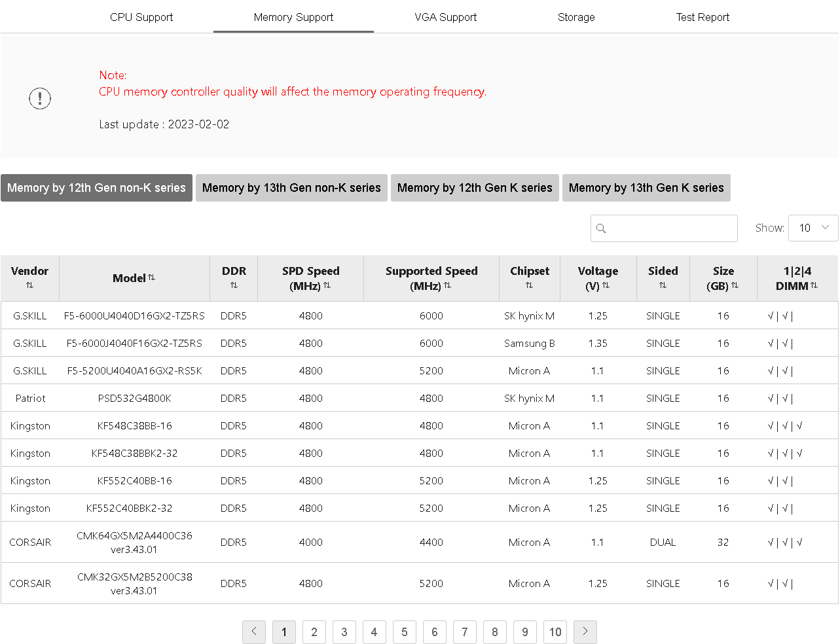
Task: Click the 32 size cell
Action: click(723, 543)
